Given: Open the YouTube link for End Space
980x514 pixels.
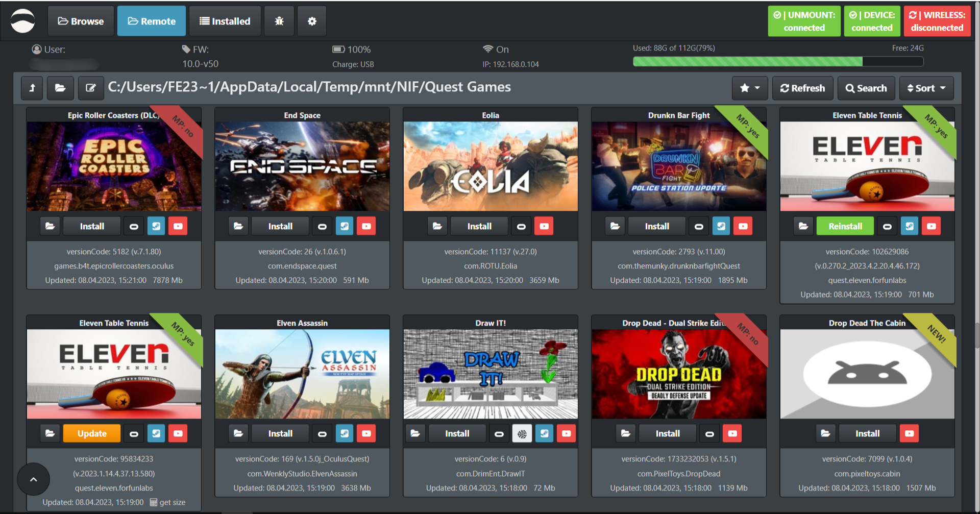Looking at the screenshot, I should [366, 226].
